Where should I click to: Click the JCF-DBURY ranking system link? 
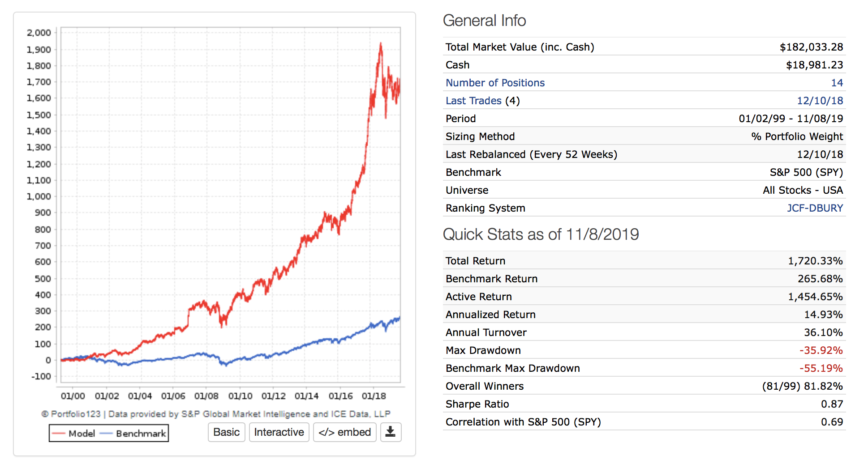tap(815, 208)
